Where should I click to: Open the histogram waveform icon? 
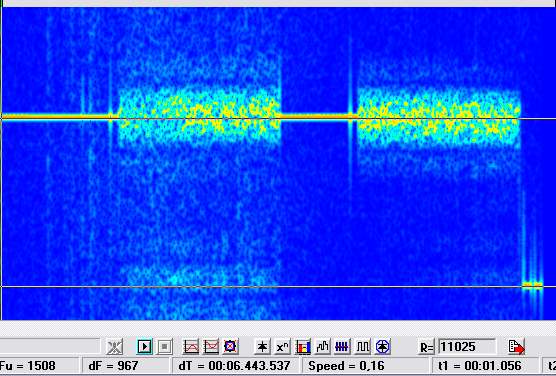(x=322, y=347)
